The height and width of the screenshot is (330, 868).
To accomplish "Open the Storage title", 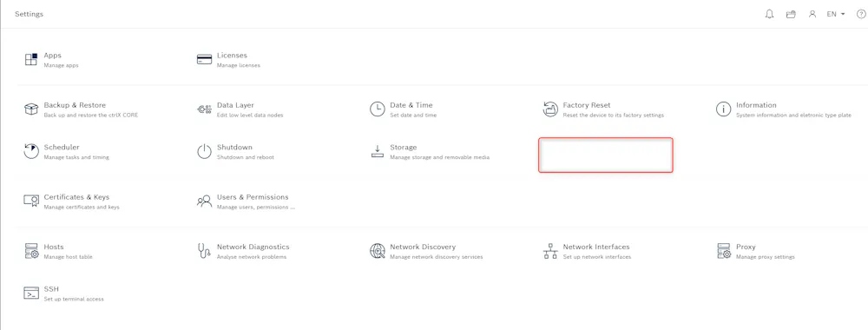I will click(404, 148).
